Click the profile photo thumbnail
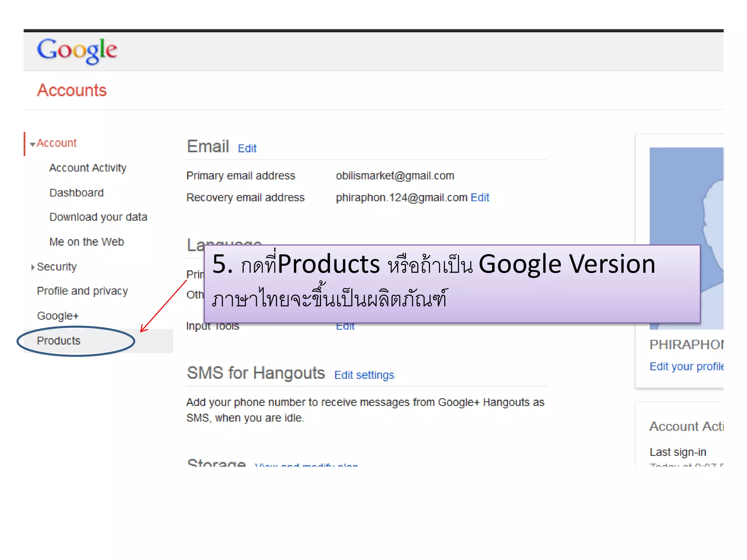Image resolution: width=747 pixels, height=560 pixels. (x=686, y=238)
